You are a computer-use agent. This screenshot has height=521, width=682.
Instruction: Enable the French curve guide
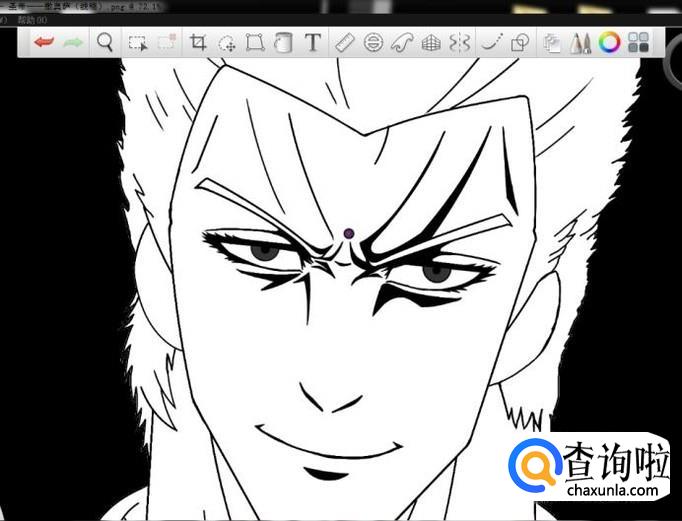coord(402,43)
